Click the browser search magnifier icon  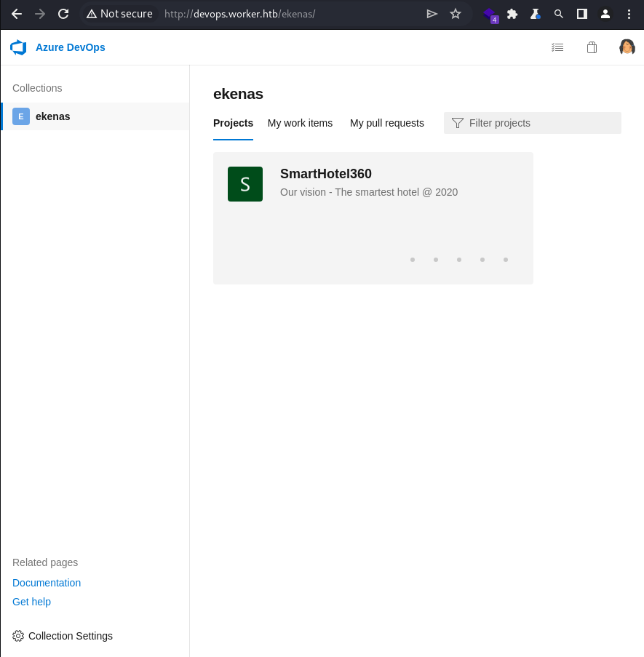[x=559, y=15]
